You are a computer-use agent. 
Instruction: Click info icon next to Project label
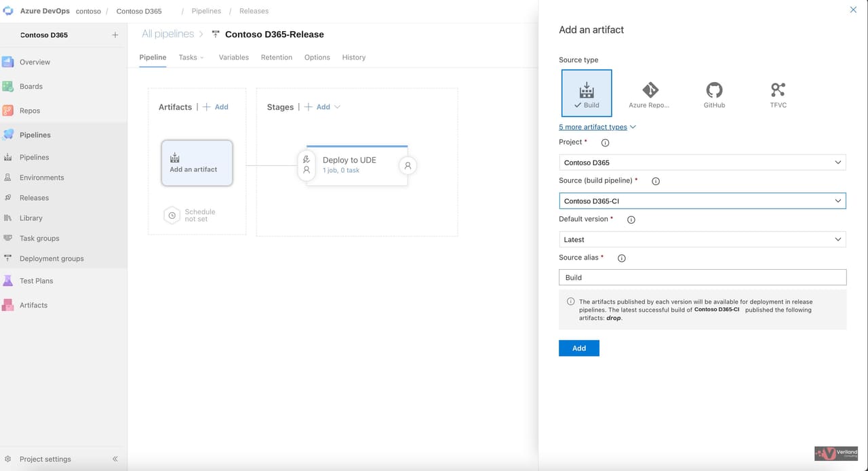pyautogui.click(x=606, y=143)
